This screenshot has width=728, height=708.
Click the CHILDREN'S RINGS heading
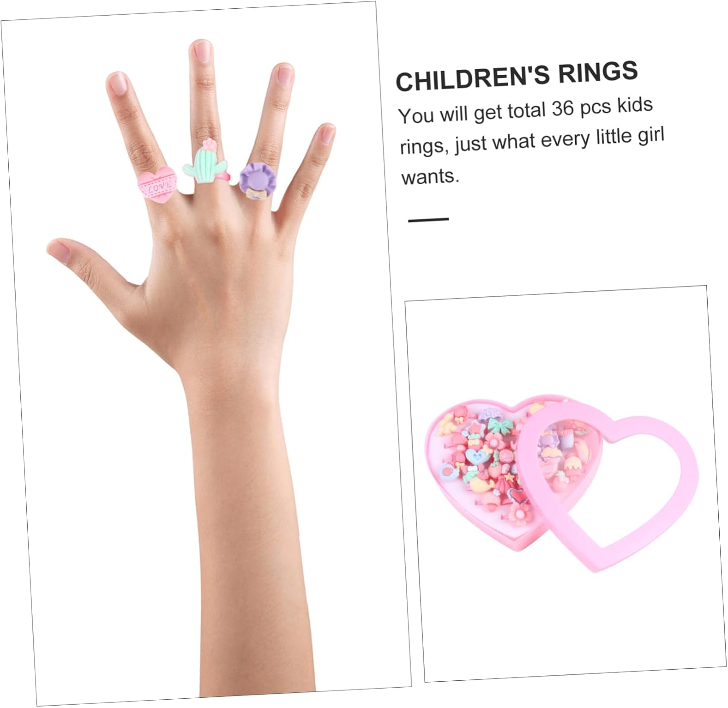(x=517, y=76)
